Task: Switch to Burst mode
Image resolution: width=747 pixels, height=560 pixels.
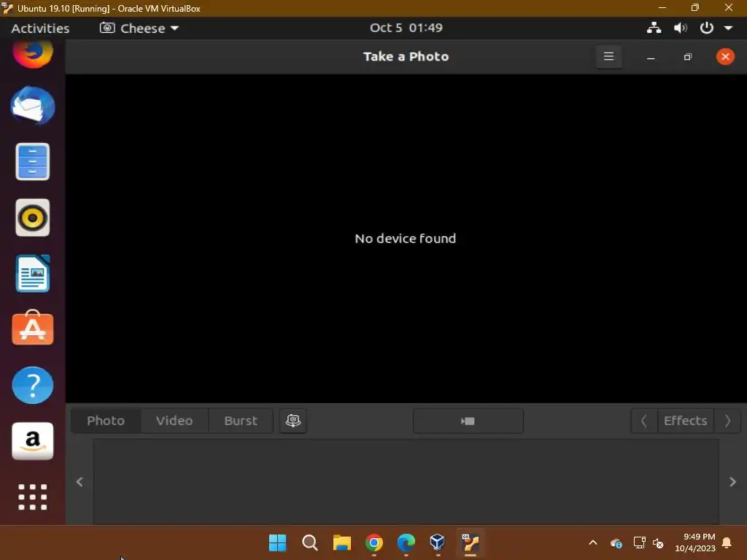Action: coord(241,421)
